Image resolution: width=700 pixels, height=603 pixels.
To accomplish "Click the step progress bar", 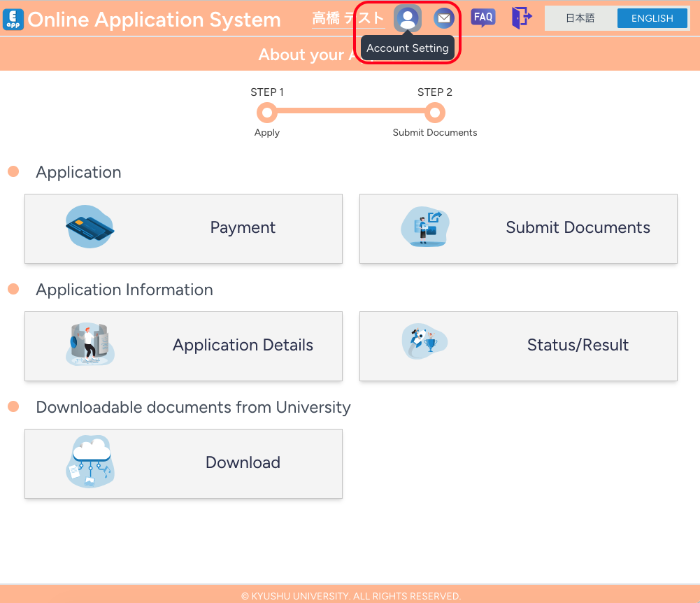I will click(350, 112).
